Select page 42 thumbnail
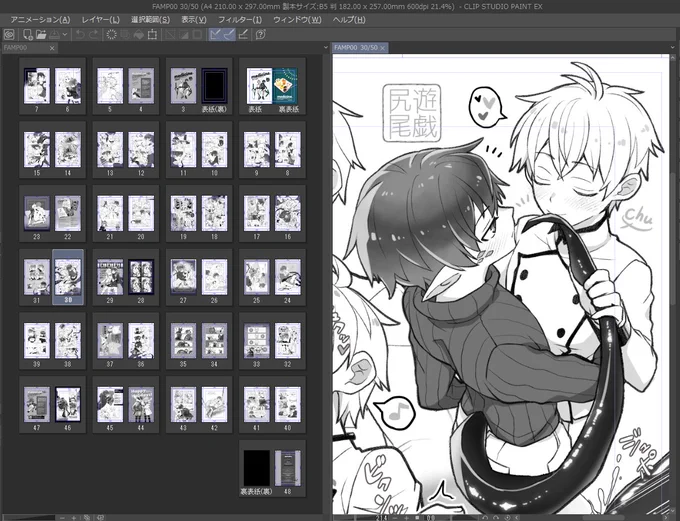 tap(214, 405)
